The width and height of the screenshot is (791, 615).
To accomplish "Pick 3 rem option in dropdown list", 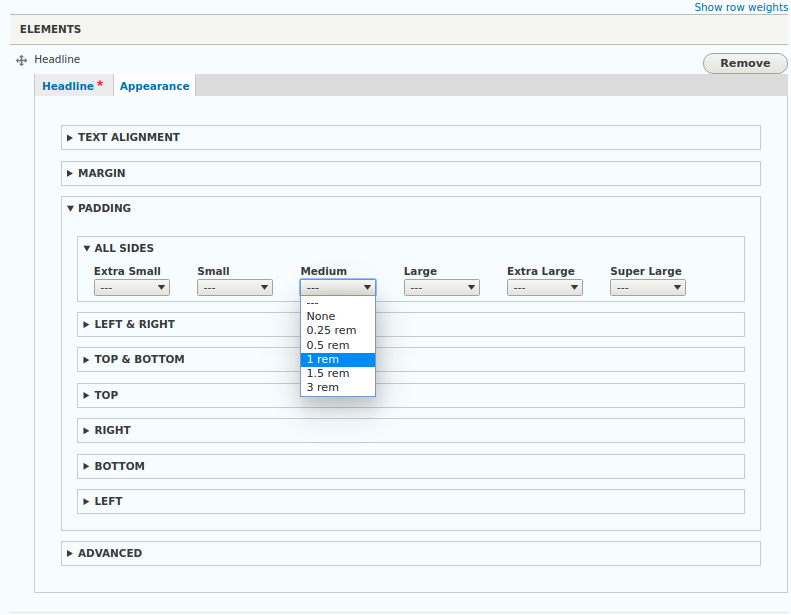I will (x=338, y=387).
